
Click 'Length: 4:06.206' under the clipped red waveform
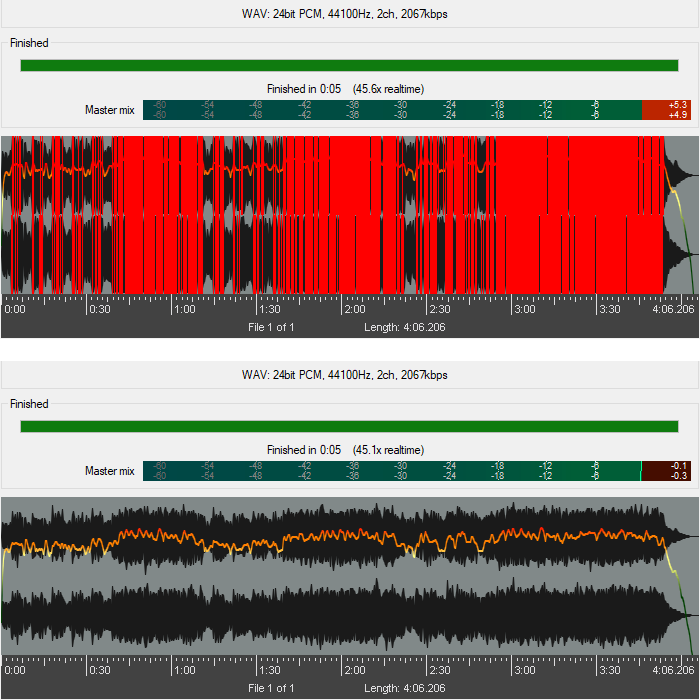pos(404,327)
